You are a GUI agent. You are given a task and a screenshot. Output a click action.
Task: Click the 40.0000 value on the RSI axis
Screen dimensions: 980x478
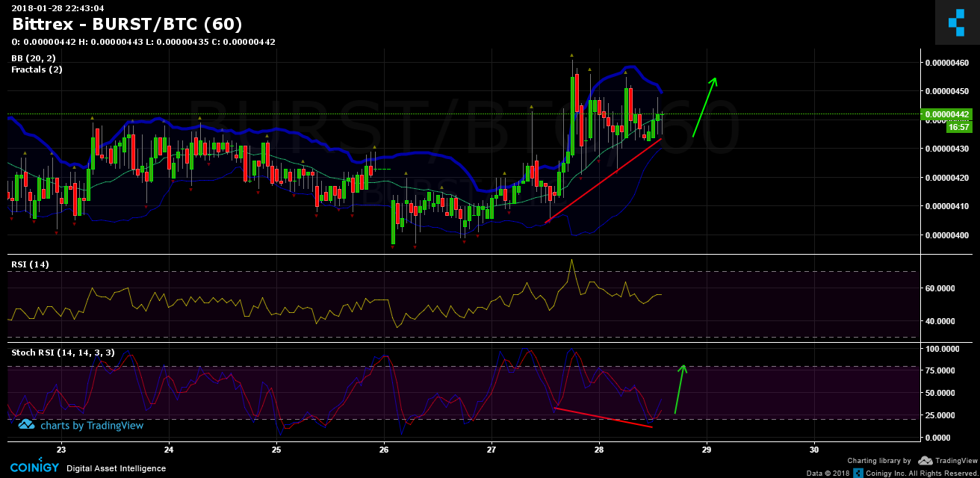(x=940, y=321)
